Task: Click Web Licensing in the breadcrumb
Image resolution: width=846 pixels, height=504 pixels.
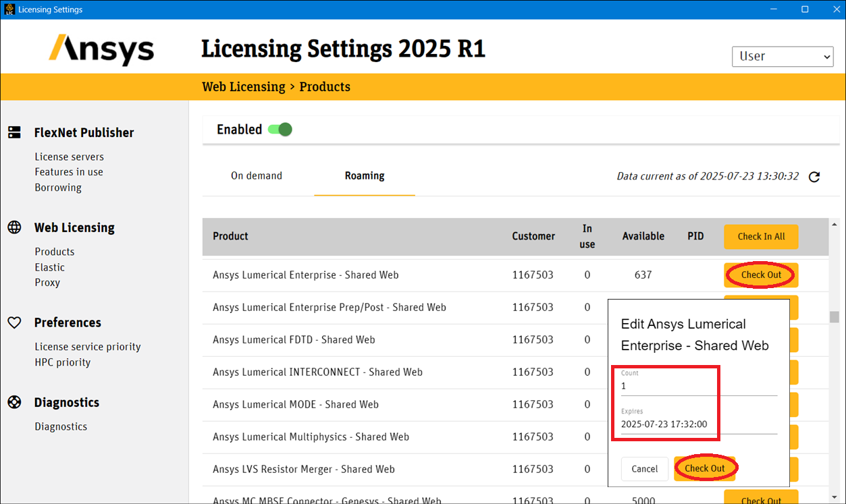Action: tap(244, 87)
